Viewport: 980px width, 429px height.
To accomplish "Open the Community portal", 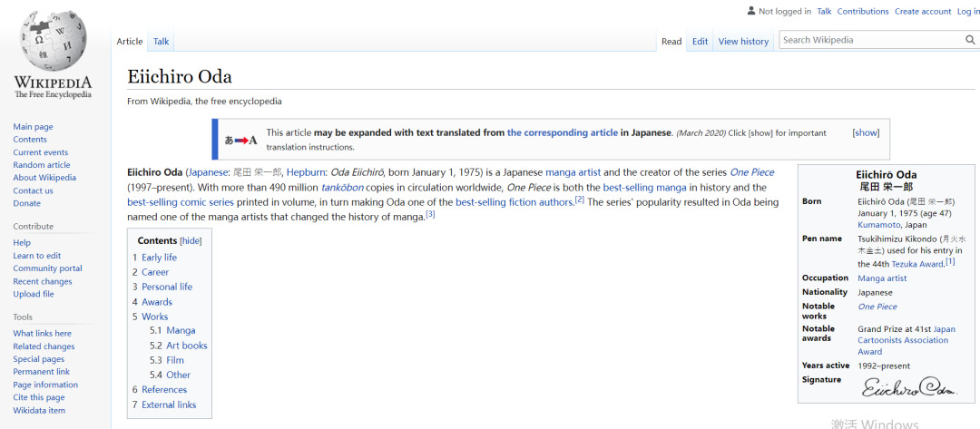I will point(47,268).
